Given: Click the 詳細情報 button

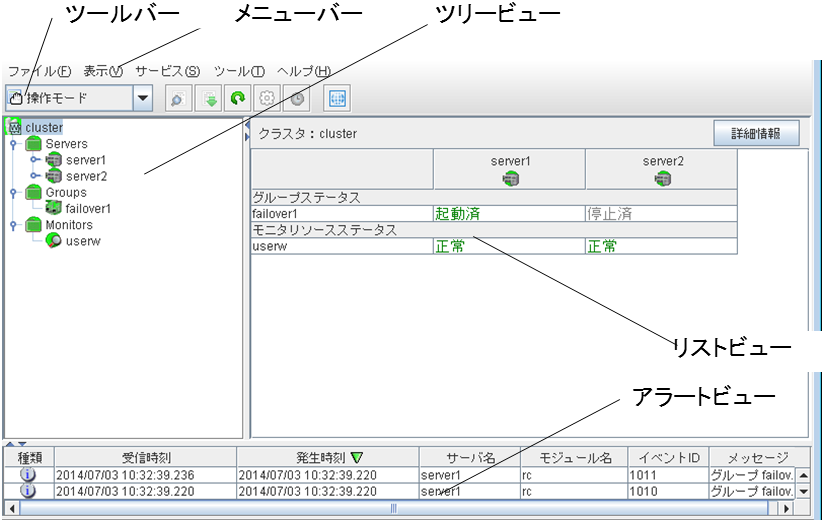Looking at the screenshot, I should tap(755, 133).
